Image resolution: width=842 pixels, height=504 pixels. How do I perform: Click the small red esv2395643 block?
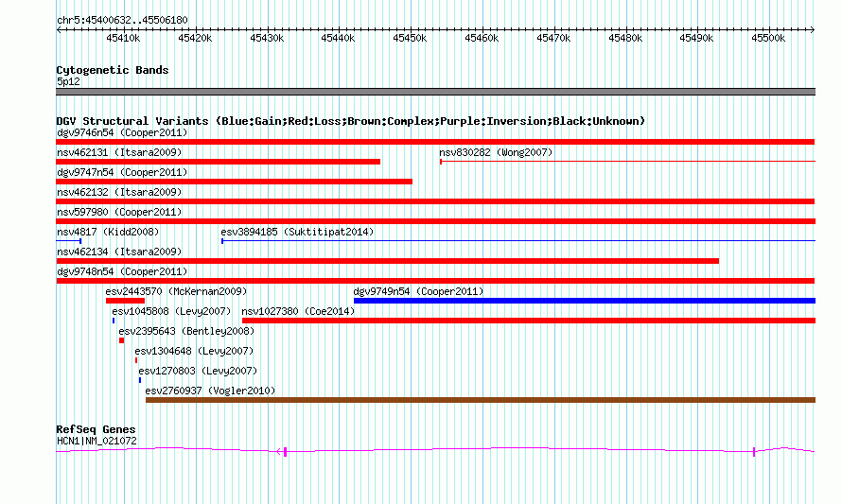(121, 340)
